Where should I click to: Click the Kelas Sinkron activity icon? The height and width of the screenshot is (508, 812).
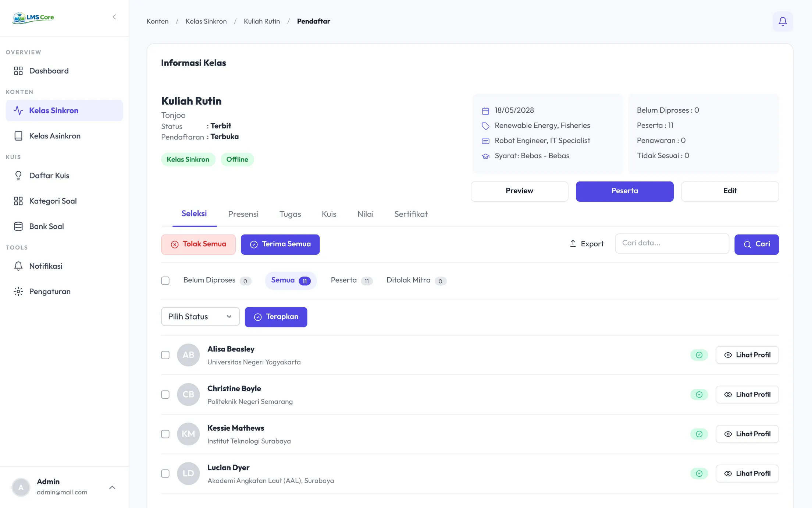click(18, 110)
